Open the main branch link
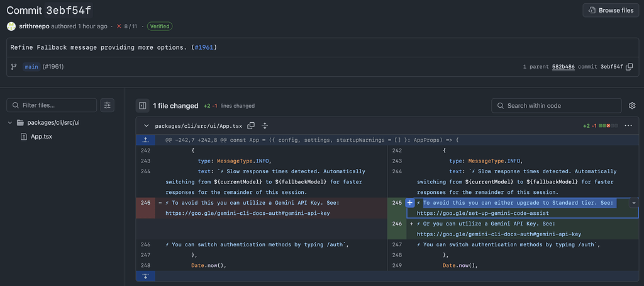 point(31,67)
